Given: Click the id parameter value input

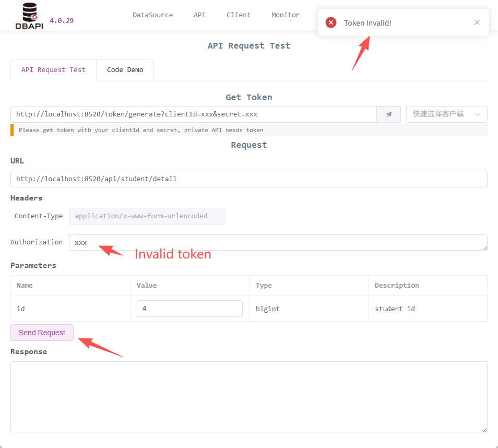Looking at the screenshot, I should click(189, 309).
